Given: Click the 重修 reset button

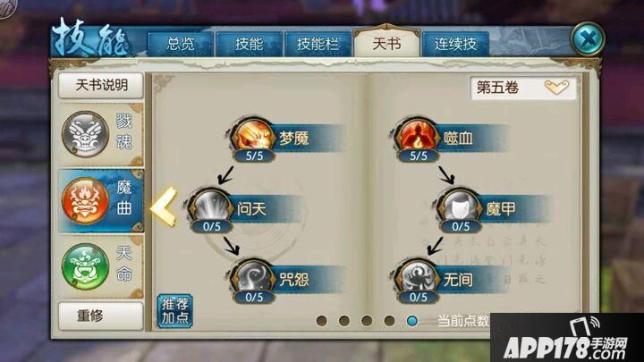Looking at the screenshot, I should 101,316.
